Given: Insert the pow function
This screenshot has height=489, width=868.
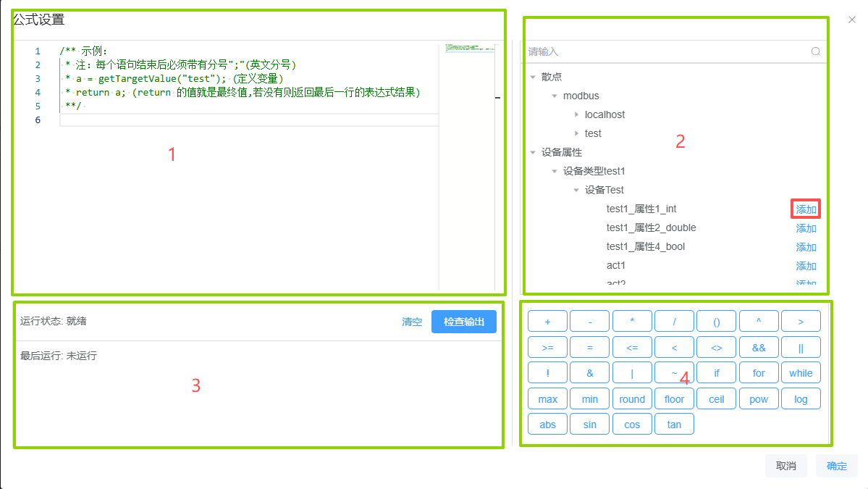Looking at the screenshot, I should click(x=759, y=398).
